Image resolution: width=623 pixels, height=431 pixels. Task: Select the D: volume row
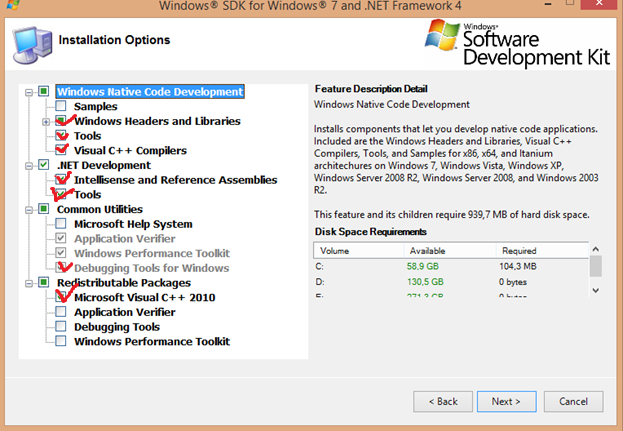tap(451, 282)
